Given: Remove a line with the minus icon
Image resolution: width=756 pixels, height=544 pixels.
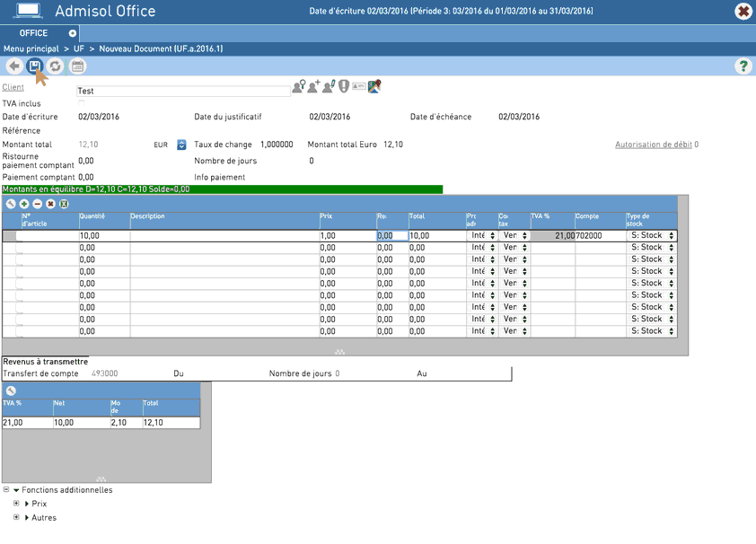Looking at the screenshot, I should point(37,204).
